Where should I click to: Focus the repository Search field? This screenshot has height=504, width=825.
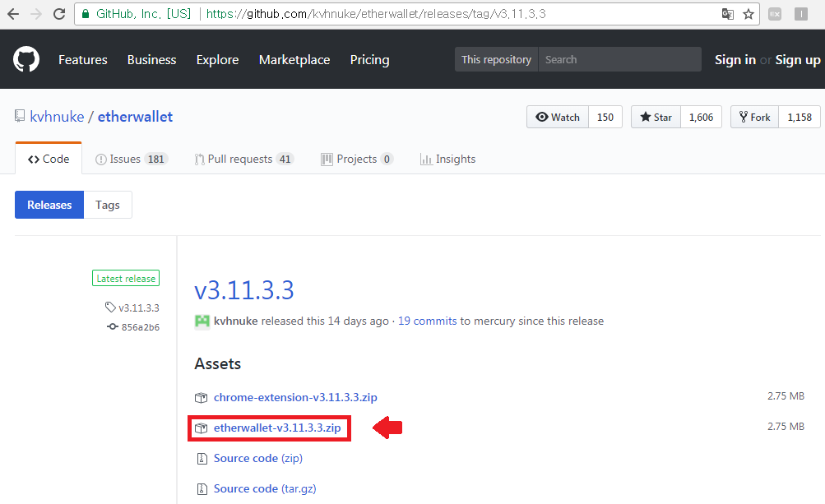[620, 59]
